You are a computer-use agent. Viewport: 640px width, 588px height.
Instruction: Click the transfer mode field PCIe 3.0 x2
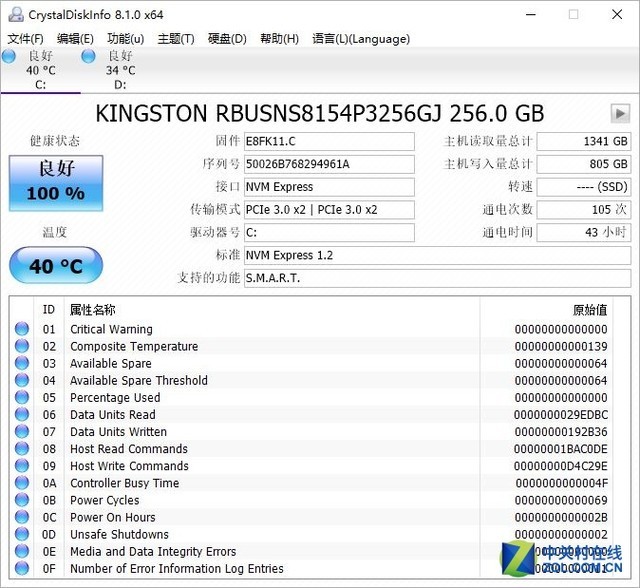pos(329,210)
